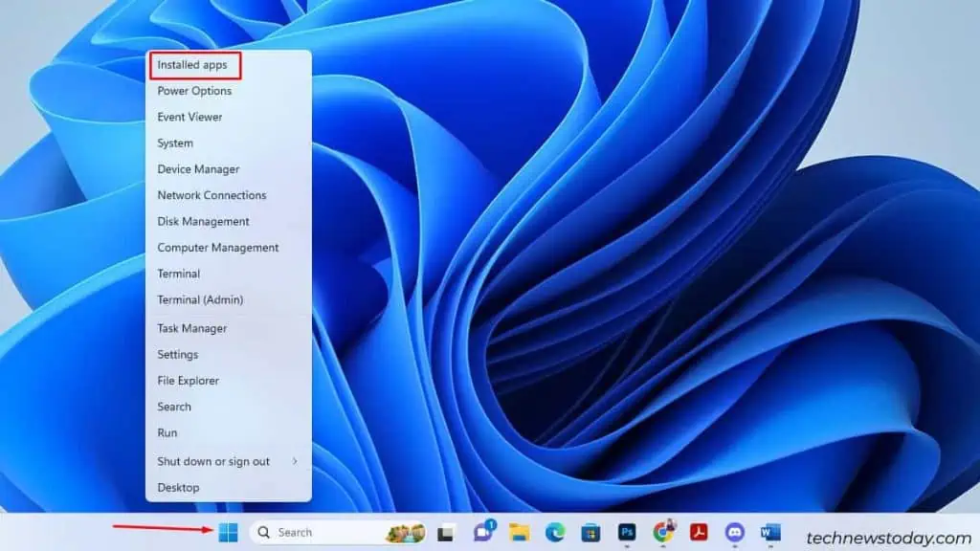Screen dimensions: 980x551
Task: Open Terminal (Admin)
Action: coord(199,299)
